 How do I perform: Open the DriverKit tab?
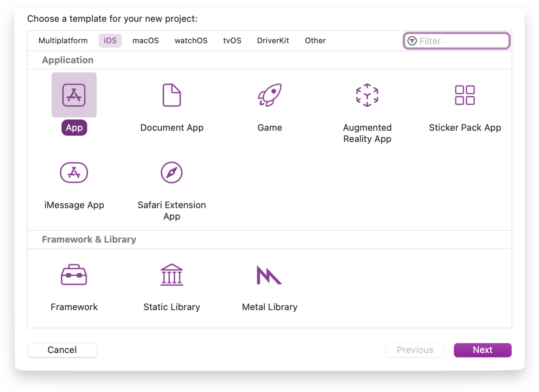tap(273, 41)
